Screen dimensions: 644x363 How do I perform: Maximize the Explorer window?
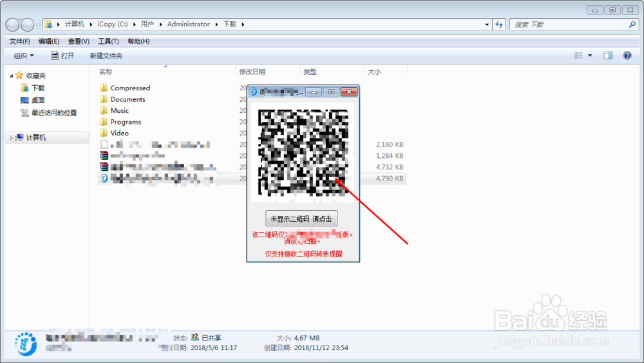coord(612,10)
